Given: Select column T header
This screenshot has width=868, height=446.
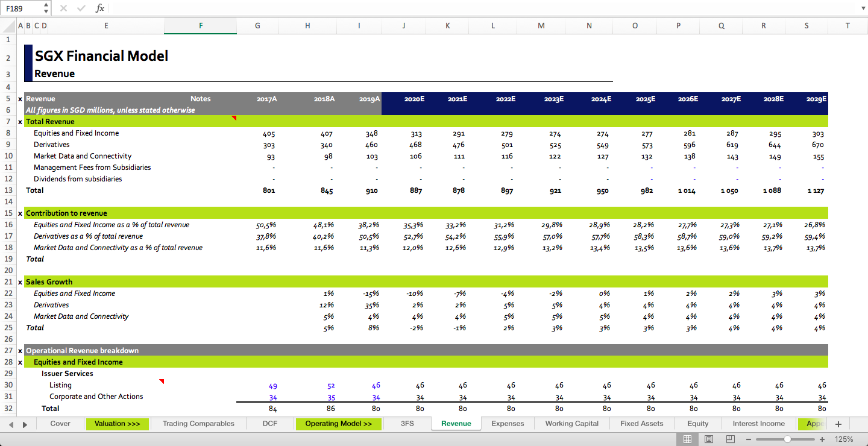Looking at the screenshot, I should (848, 26).
